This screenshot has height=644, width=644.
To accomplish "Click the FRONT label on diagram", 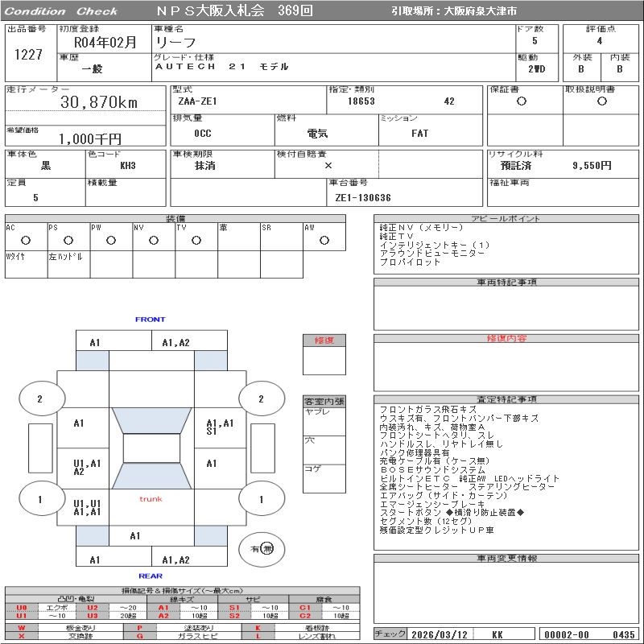I will (150, 319).
